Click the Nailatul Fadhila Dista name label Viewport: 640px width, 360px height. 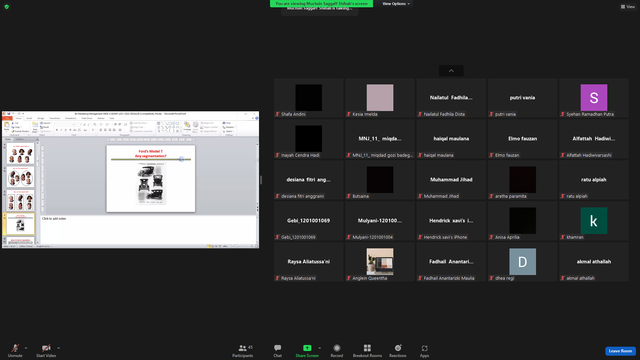[x=444, y=114]
